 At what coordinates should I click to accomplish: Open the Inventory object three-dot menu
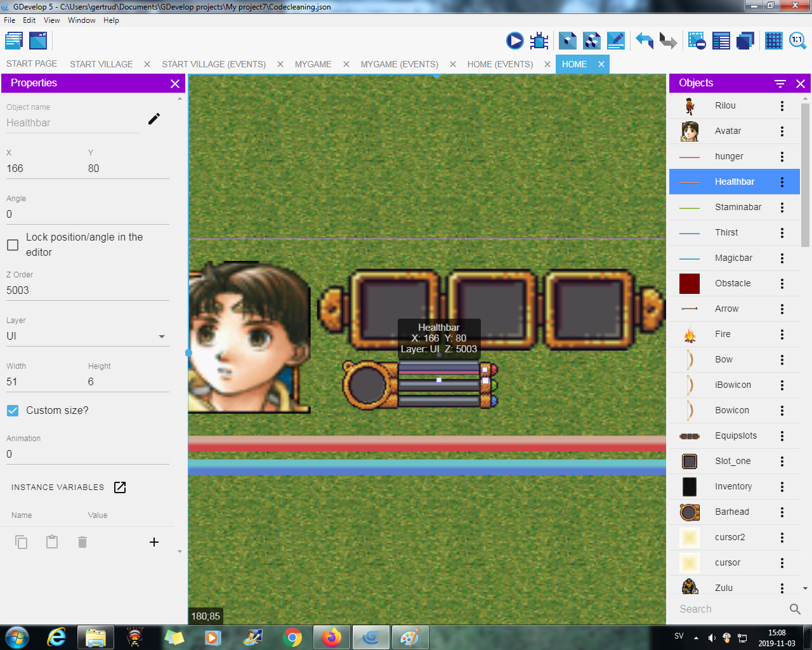pos(782,487)
